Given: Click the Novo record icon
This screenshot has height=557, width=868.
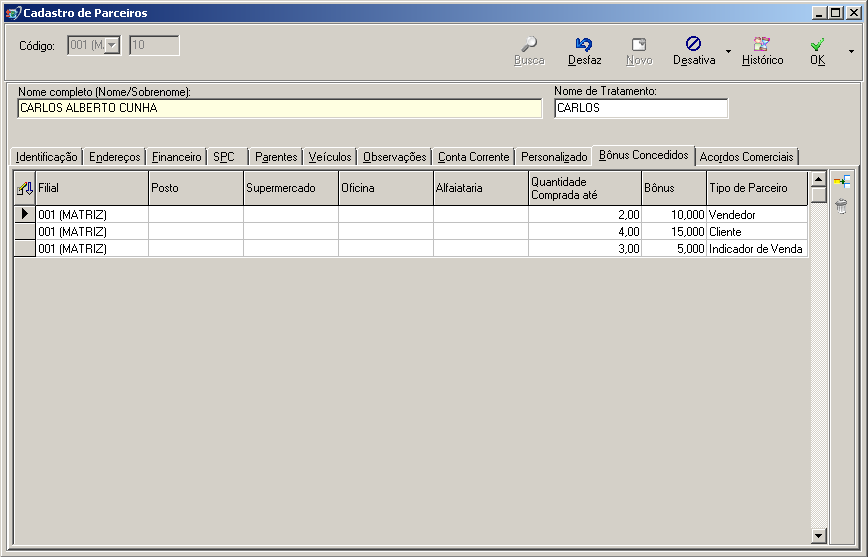Looking at the screenshot, I should tap(638, 45).
